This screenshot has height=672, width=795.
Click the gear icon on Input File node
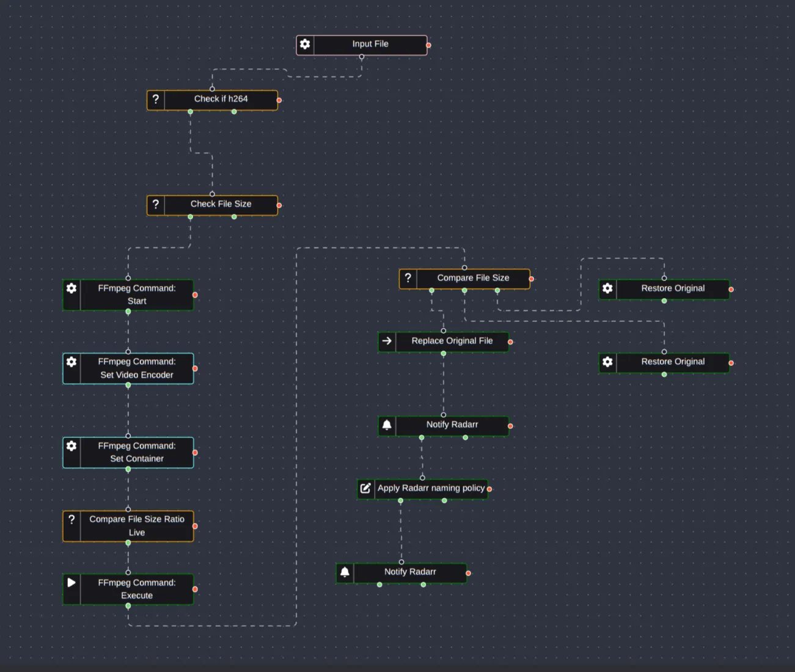click(x=305, y=44)
